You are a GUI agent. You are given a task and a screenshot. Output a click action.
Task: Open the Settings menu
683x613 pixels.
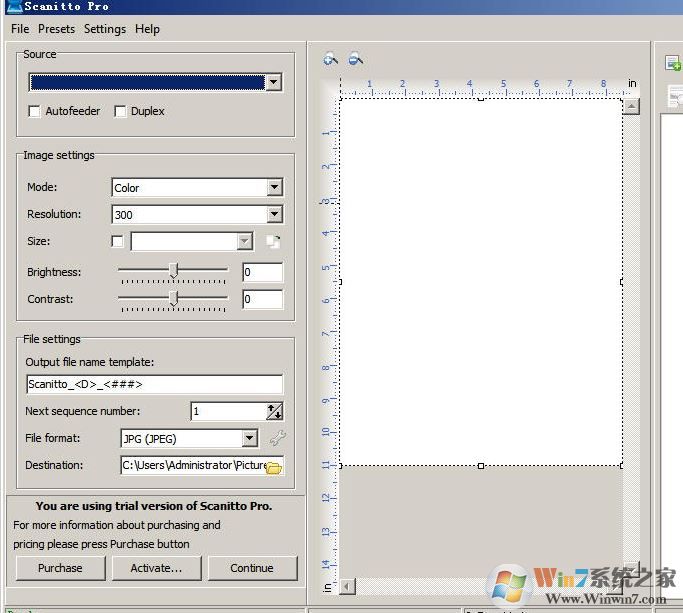pyautogui.click(x=105, y=29)
